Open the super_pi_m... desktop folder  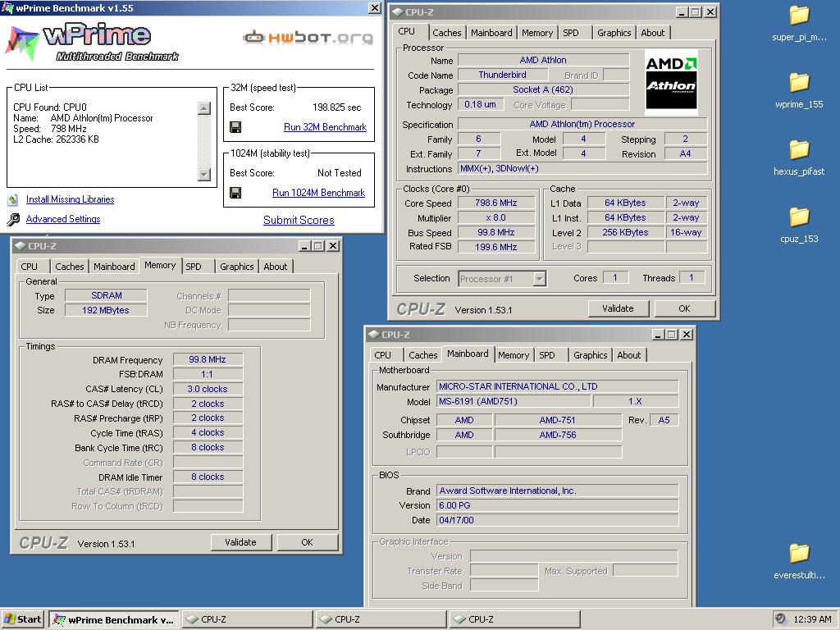[799, 23]
